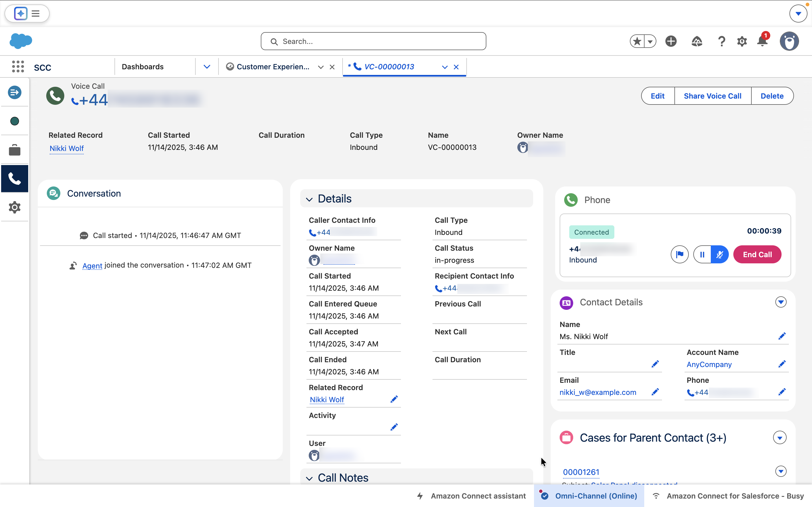The width and height of the screenshot is (812, 507).
Task: Open the Setup gear in the header
Action: (x=742, y=41)
